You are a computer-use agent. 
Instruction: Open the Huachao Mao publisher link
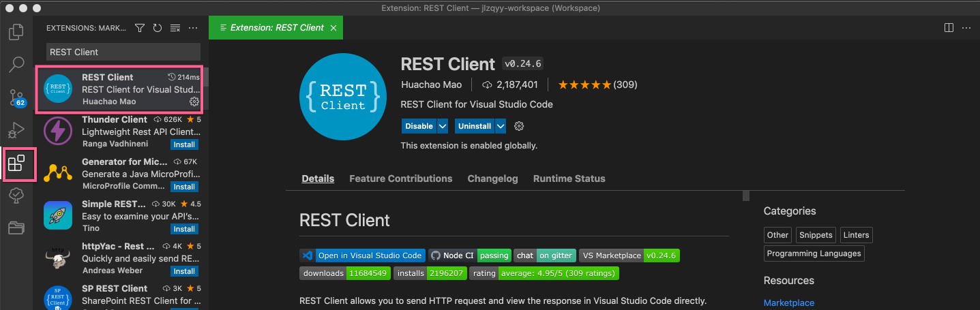431,85
